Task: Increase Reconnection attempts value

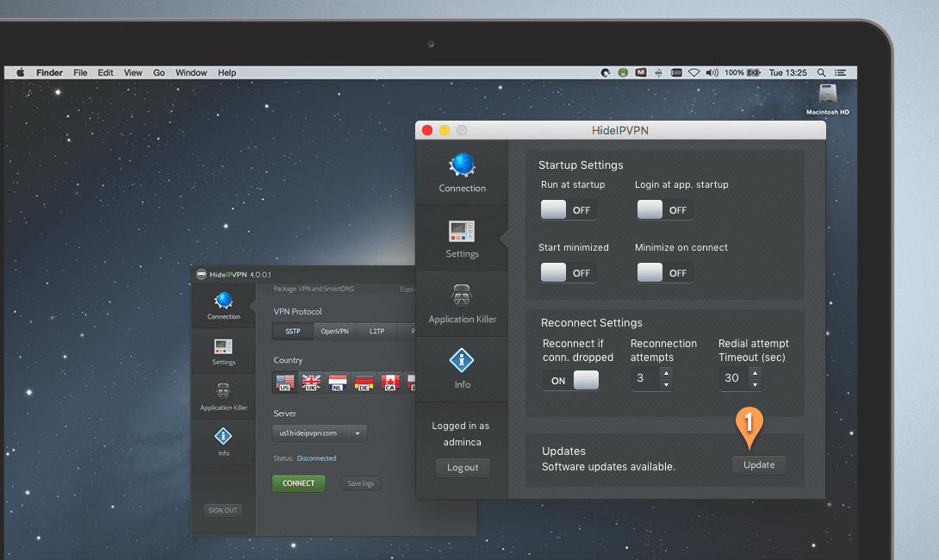Action: 666,372
